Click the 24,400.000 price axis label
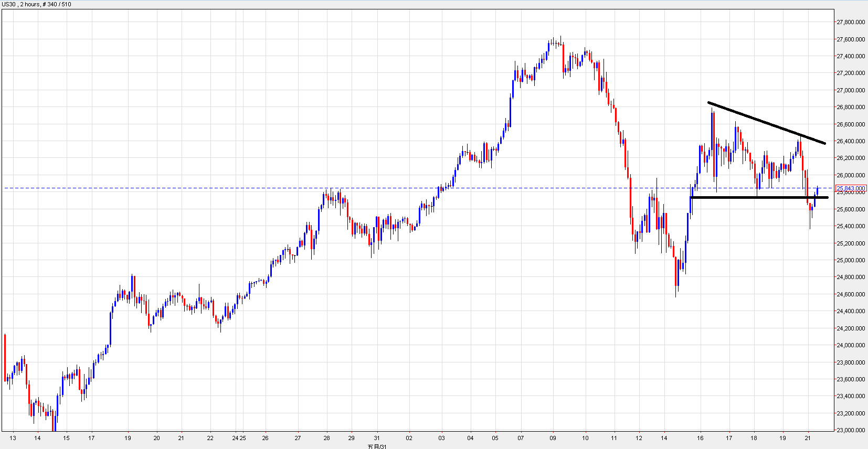 coord(851,311)
